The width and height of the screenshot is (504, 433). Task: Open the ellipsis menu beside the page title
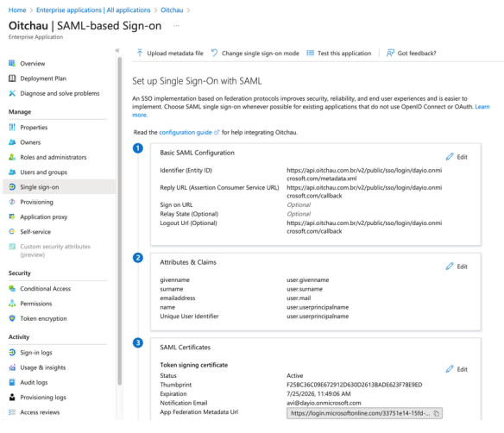[x=176, y=26]
